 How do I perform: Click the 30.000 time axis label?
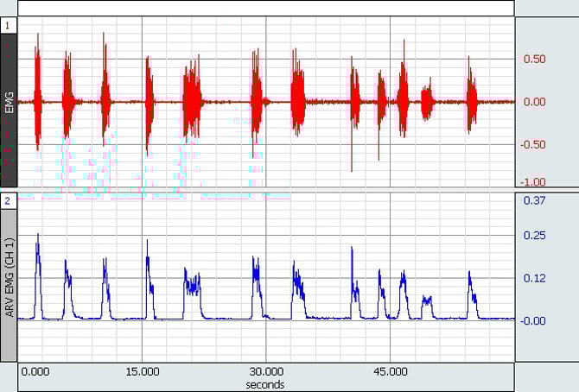(266, 371)
